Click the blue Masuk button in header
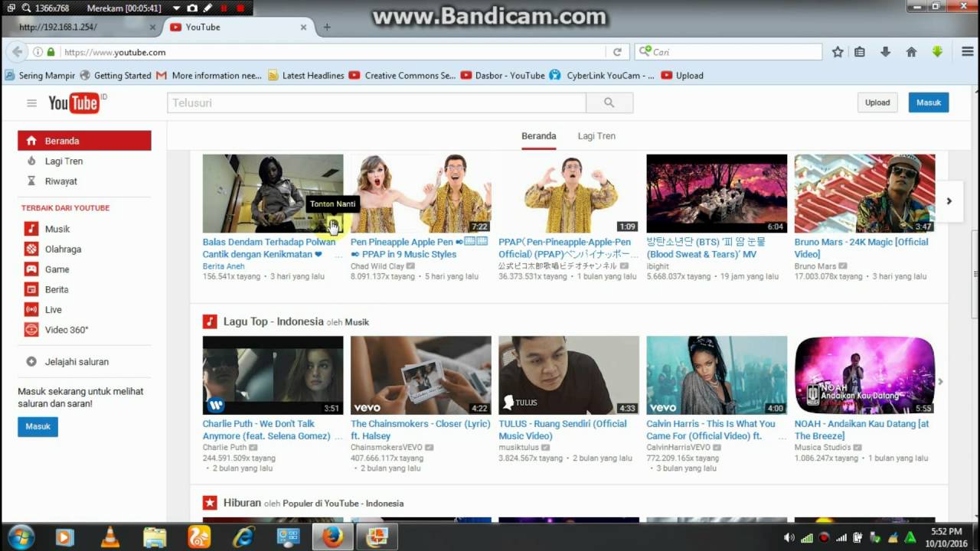980x551 pixels. click(x=929, y=103)
